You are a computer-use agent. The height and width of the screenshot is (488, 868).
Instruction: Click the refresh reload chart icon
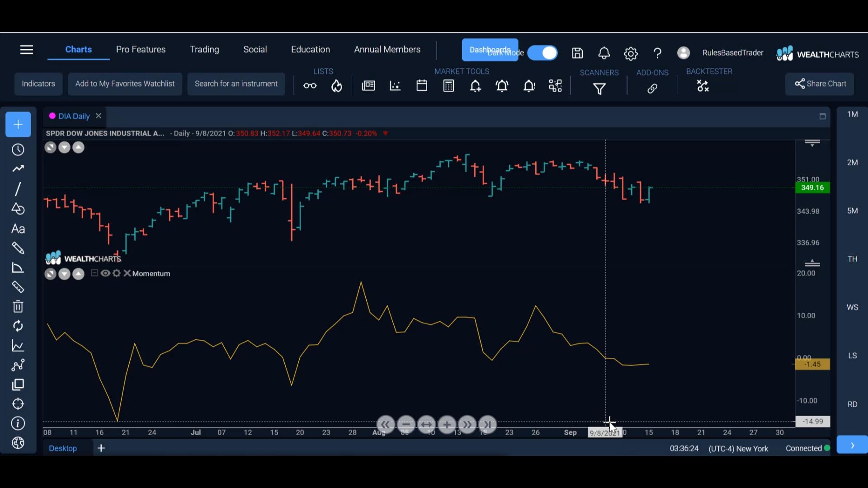pyautogui.click(x=18, y=326)
